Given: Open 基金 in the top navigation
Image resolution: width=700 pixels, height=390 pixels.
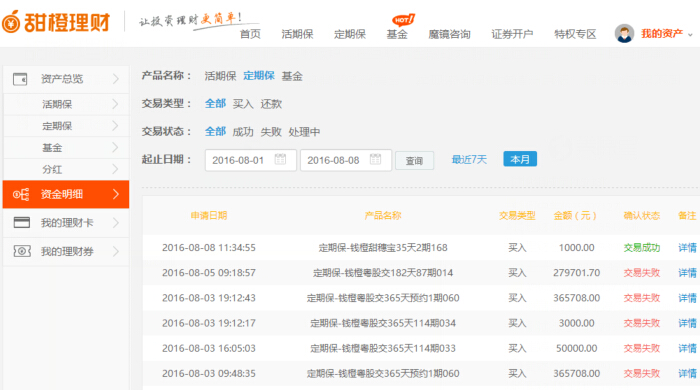Looking at the screenshot, I should click(x=397, y=34).
